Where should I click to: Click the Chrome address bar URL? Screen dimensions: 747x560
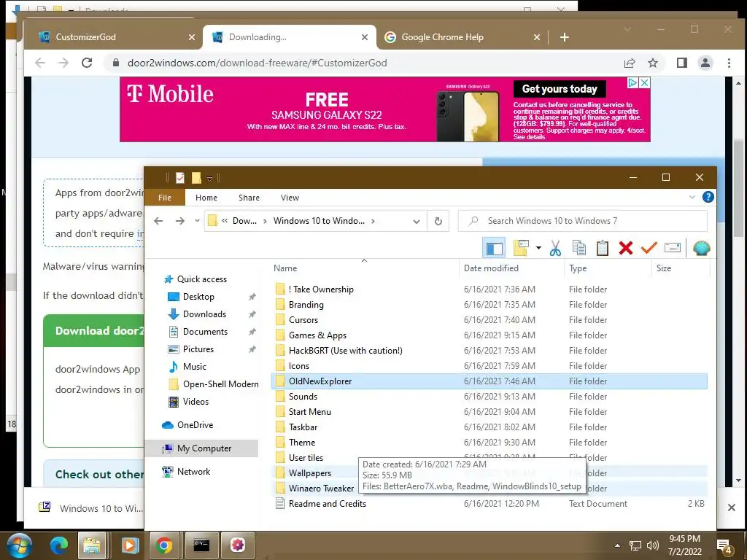[258, 63]
